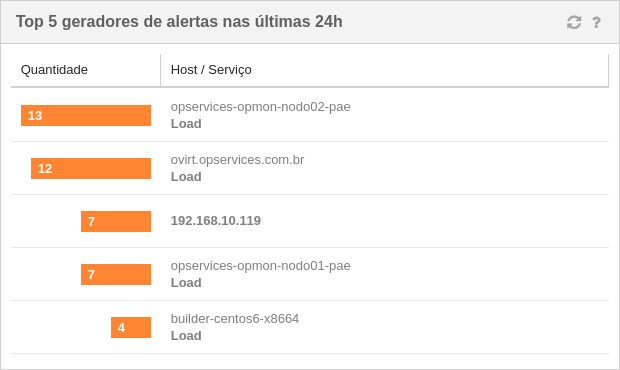Image resolution: width=620 pixels, height=370 pixels.
Task: Select the builder-centos6-x8664 table row
Action: click(310, 327)
